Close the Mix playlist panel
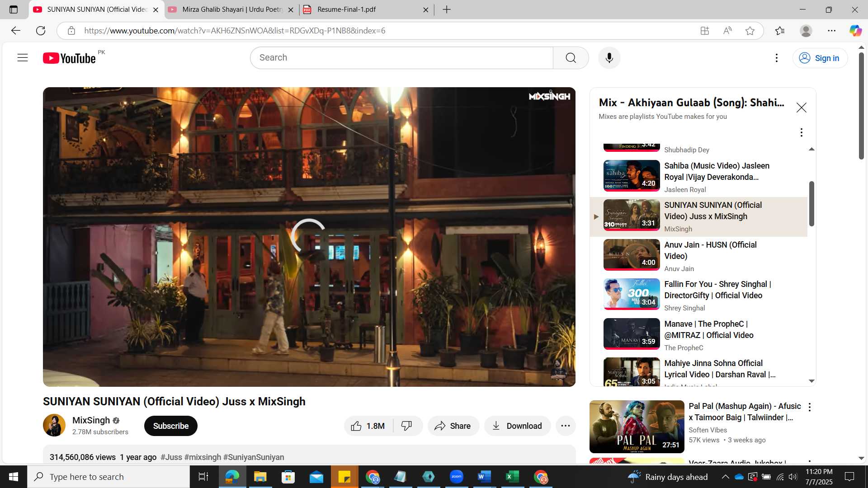This screenshot has height=488, width=868. (801, 108)
